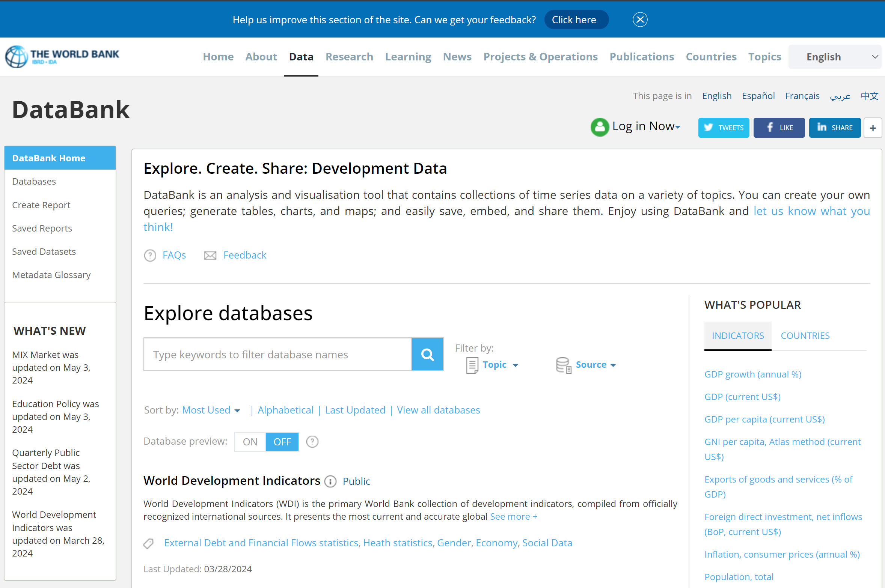Expand description with See more +
The height and width of the screenshot is (588, 885).
click(514, 517)
